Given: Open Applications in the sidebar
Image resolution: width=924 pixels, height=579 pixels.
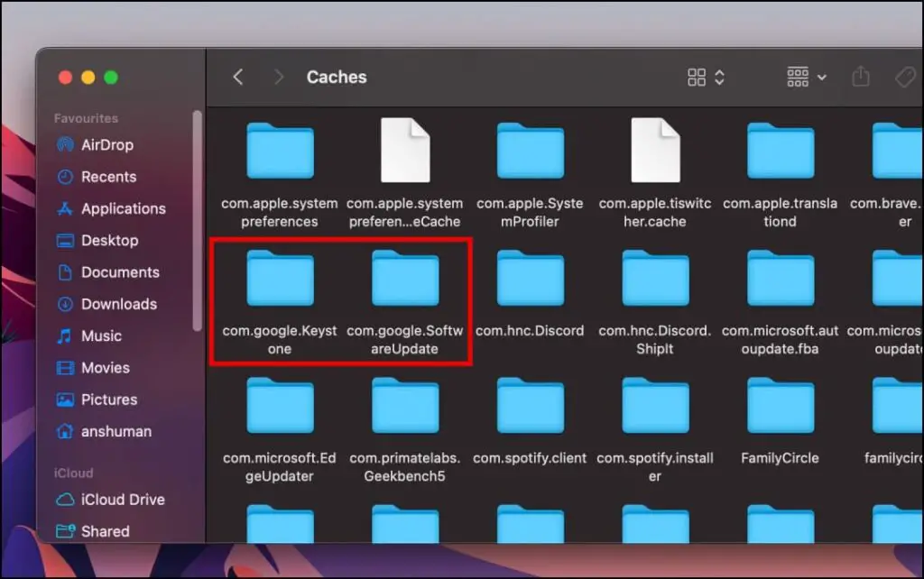Looking at the screenshot, I should tap(111, 208).
